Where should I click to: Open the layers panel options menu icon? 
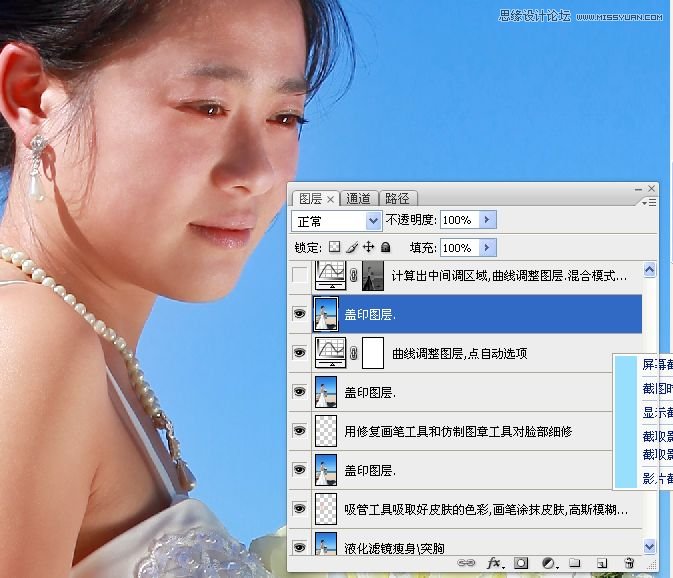point(649,203)
